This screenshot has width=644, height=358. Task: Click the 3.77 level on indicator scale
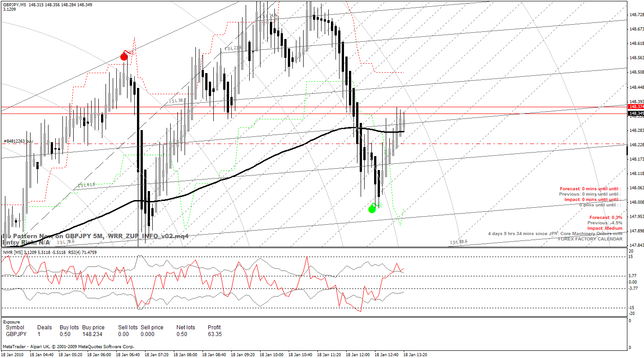632,276
